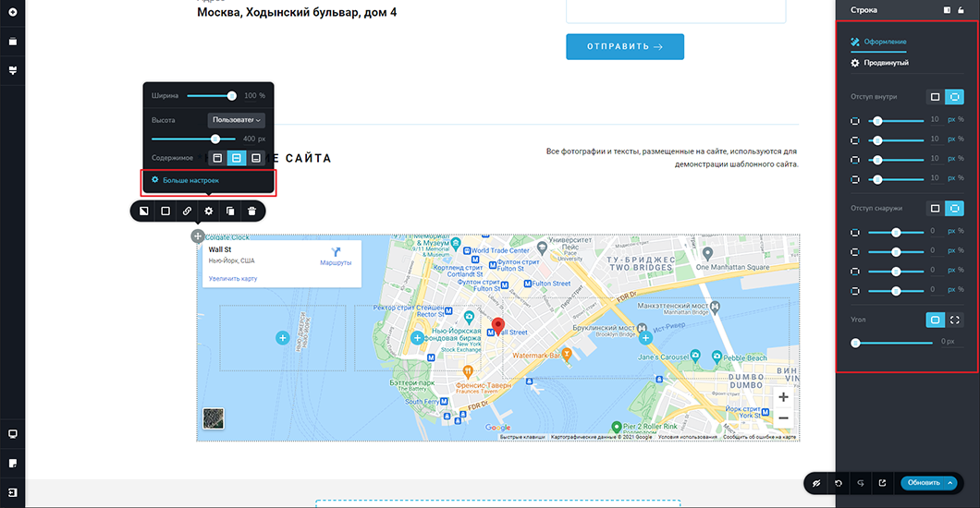This screenshot has height=508, width=980.
Task: Click the blue plus near Brooklyn Bridge label
Action: (645, 338)
